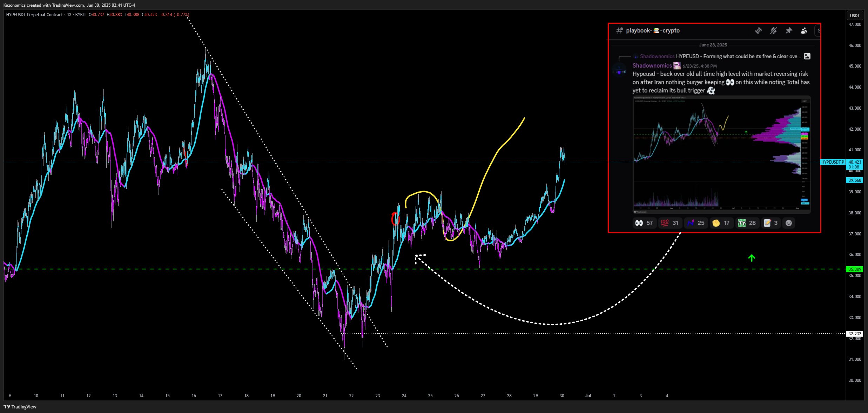This screenshot has height=413, width=868.
Task: Click the low value L40.388 in the legend
Action: point(132,15)
